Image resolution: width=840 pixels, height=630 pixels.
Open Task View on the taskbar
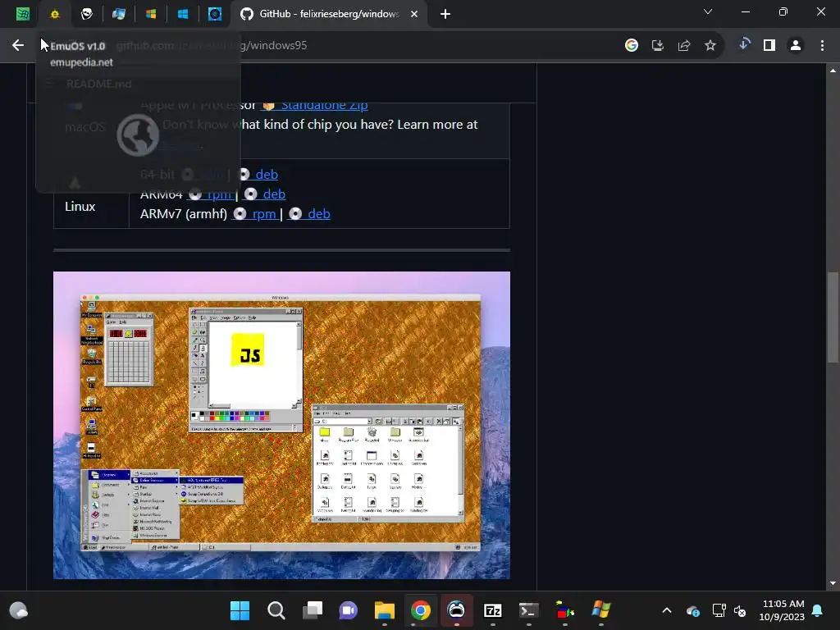point(313,610)
